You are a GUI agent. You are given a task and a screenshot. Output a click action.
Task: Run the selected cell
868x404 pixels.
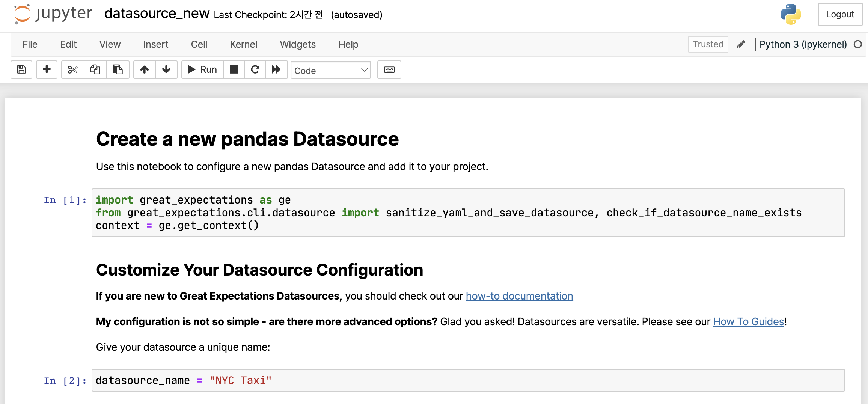coord(202,70)
